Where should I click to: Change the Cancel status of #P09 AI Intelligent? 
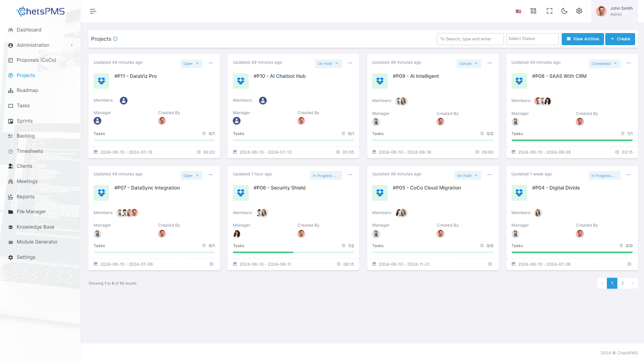point(468,64)
